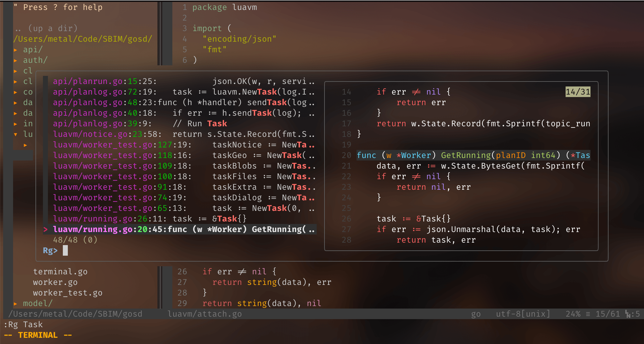
Task: Click the file tree status path /Users/metal/Code/SBIM/gosd
Action: (75, 314)
